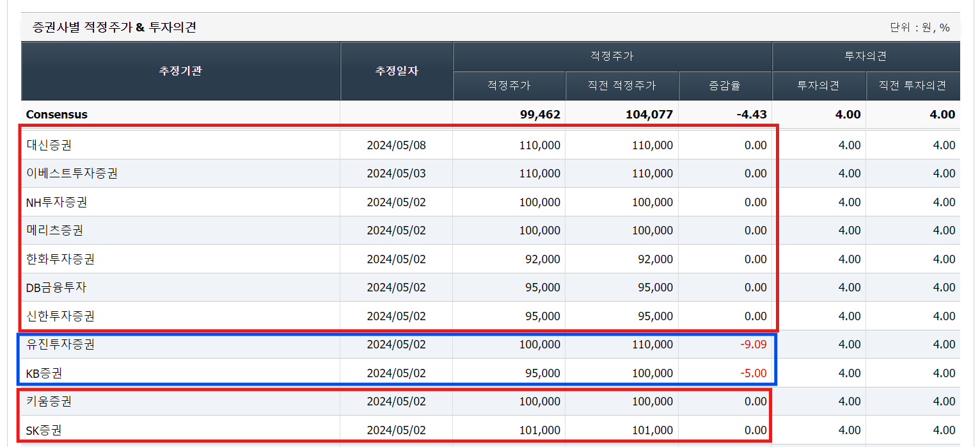The width and height of the screenshot is (980, 447).
Task: Select the 직전 적정주가 column header
Action: (x=622, y=86)
